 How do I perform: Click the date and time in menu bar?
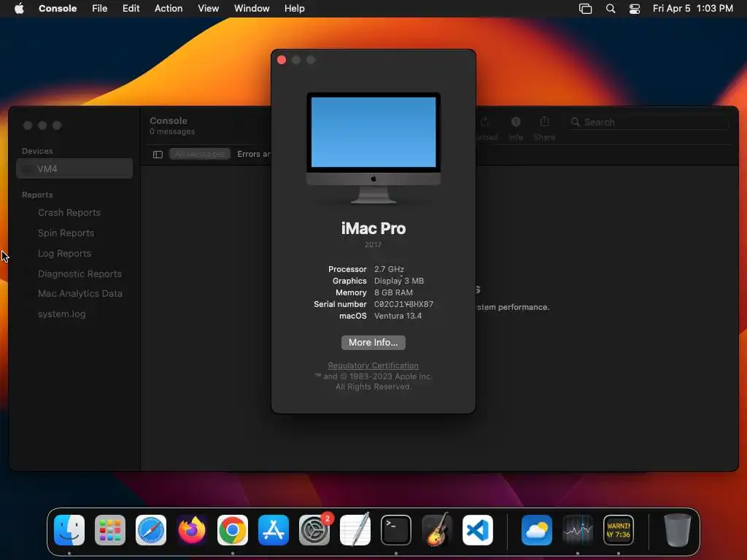click(x=693, y=9)
